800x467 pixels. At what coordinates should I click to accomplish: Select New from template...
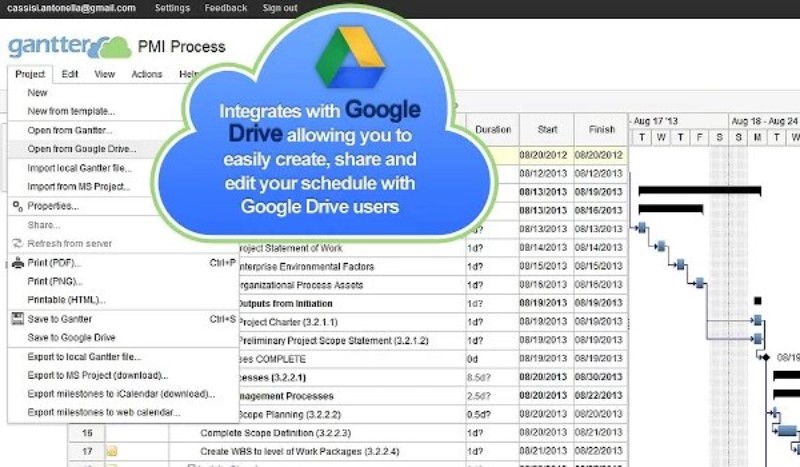[x=71, y=111]
